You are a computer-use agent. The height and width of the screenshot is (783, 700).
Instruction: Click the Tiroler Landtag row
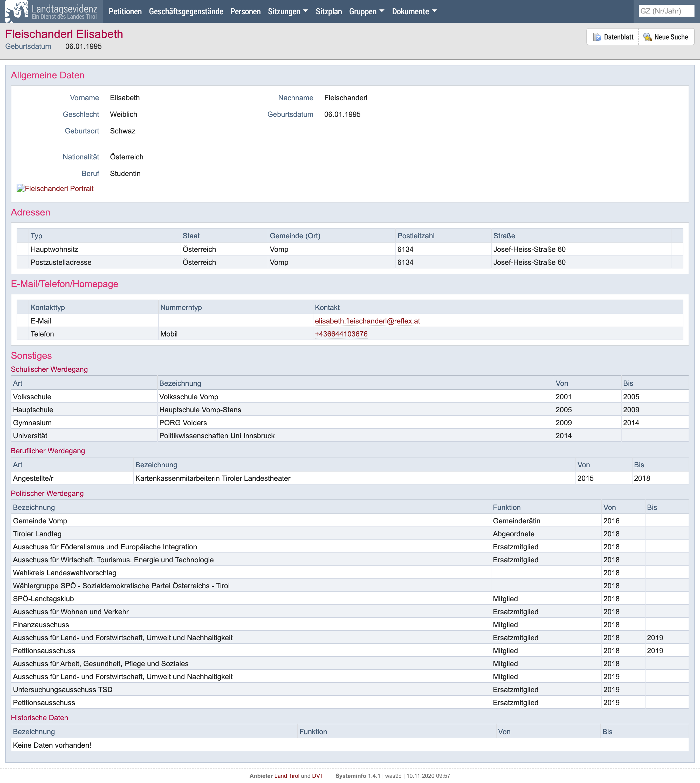[350, 534]
